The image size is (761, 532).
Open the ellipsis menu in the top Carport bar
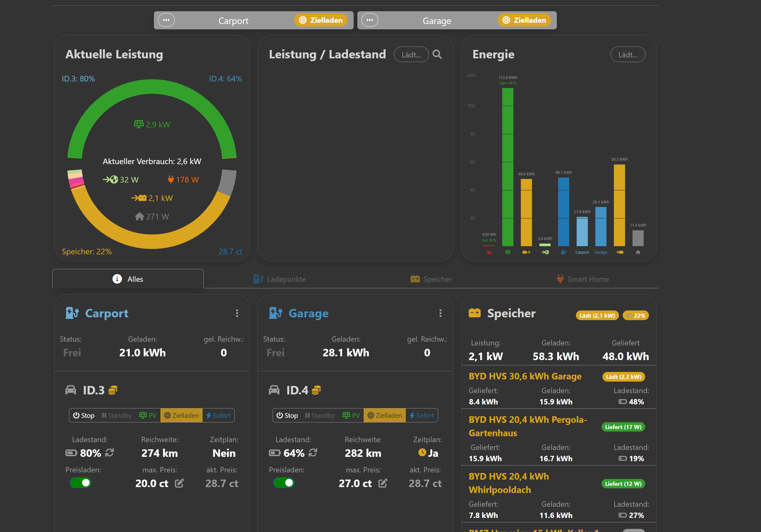click(x=166, y=20)
